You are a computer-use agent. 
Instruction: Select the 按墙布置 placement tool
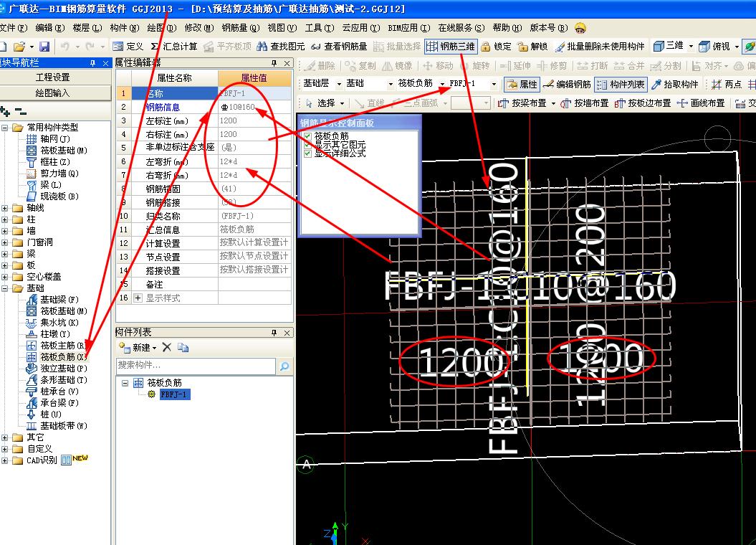(x=584, y=103)
